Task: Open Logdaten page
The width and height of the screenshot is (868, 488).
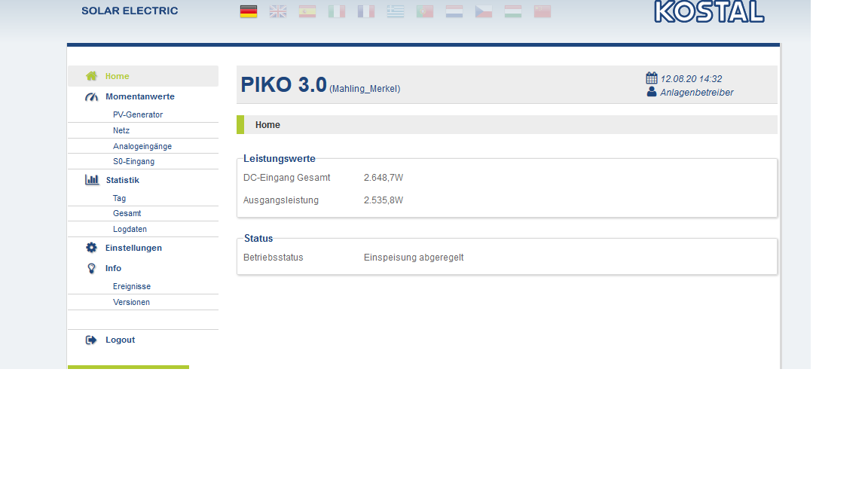Action: point(130,229)
